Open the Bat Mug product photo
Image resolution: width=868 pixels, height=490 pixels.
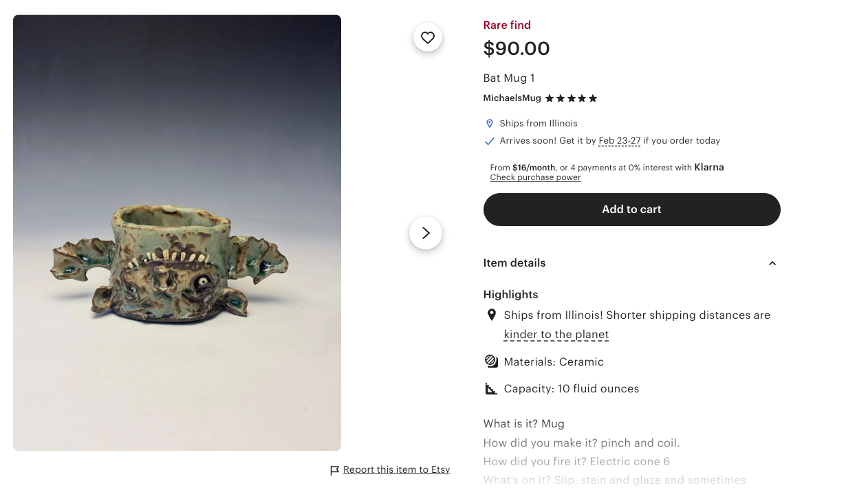point(177,233)
